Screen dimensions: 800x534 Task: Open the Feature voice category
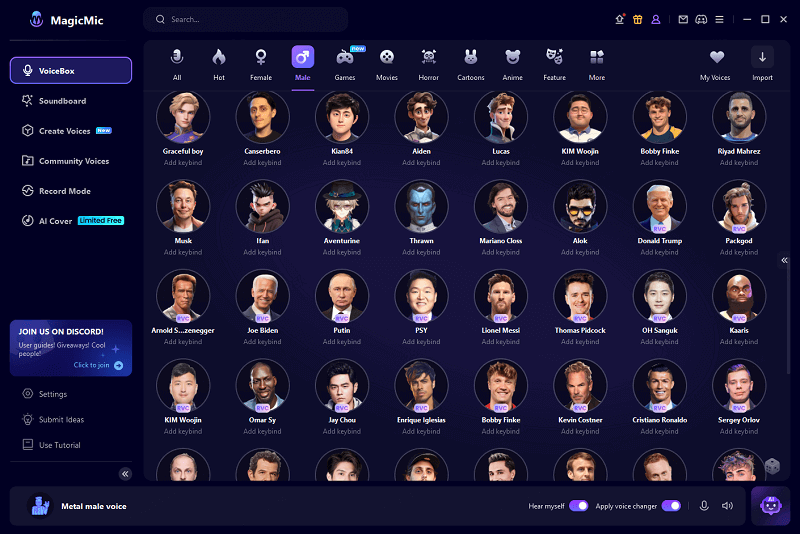click(555, 64)
